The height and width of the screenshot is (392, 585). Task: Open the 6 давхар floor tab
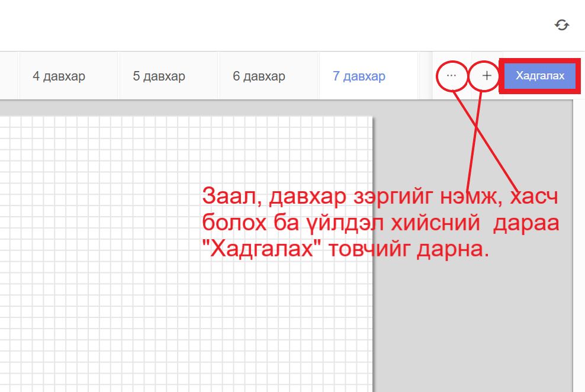pyautogui.click(x=259, y=76)
